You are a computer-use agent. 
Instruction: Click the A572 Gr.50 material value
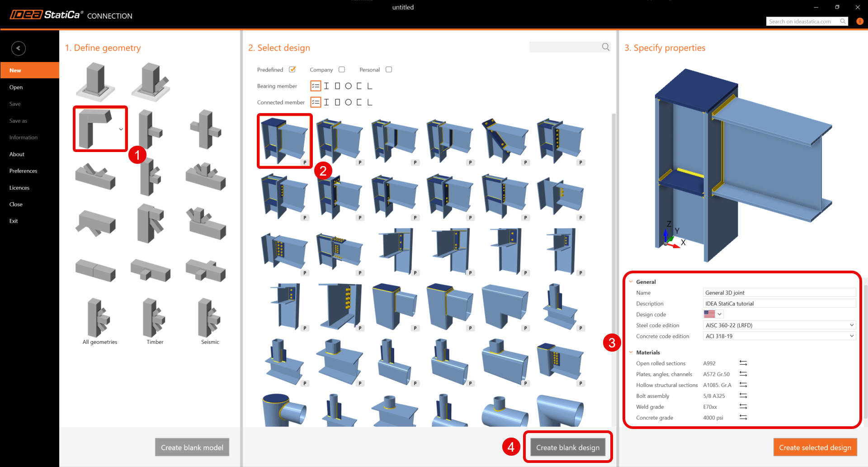click(716, 374)
